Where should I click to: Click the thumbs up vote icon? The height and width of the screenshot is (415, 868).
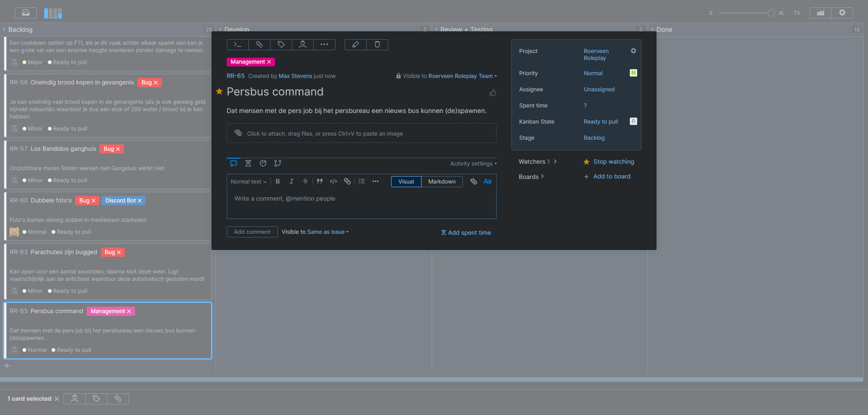tap(493, 93)
